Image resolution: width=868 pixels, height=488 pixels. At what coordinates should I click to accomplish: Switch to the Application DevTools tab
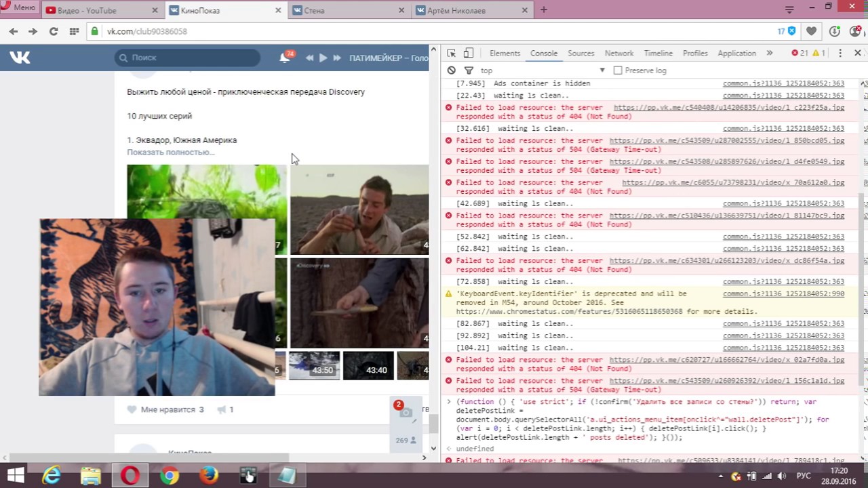pyautogui.click(x=736, y=53)
